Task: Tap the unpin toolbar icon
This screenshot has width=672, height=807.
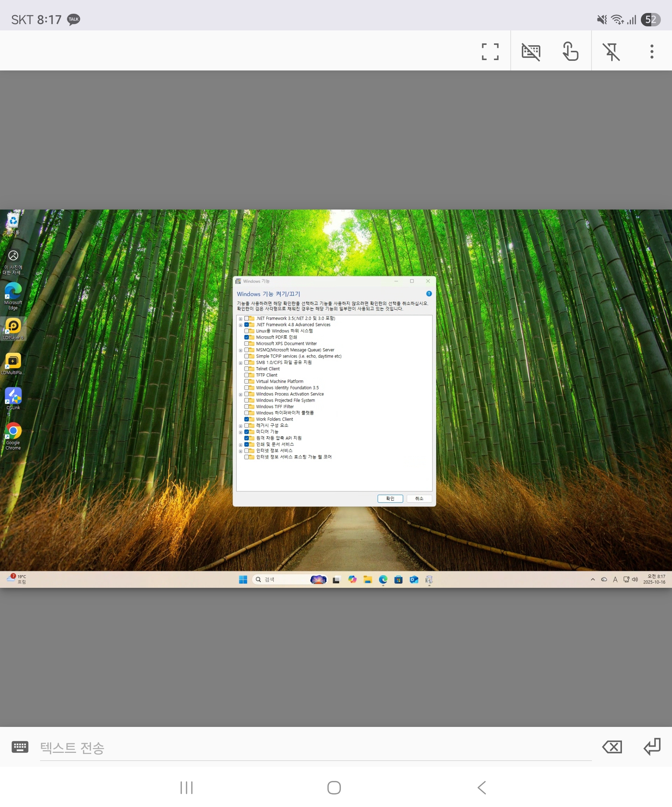Action: click(x=611, y=52)
